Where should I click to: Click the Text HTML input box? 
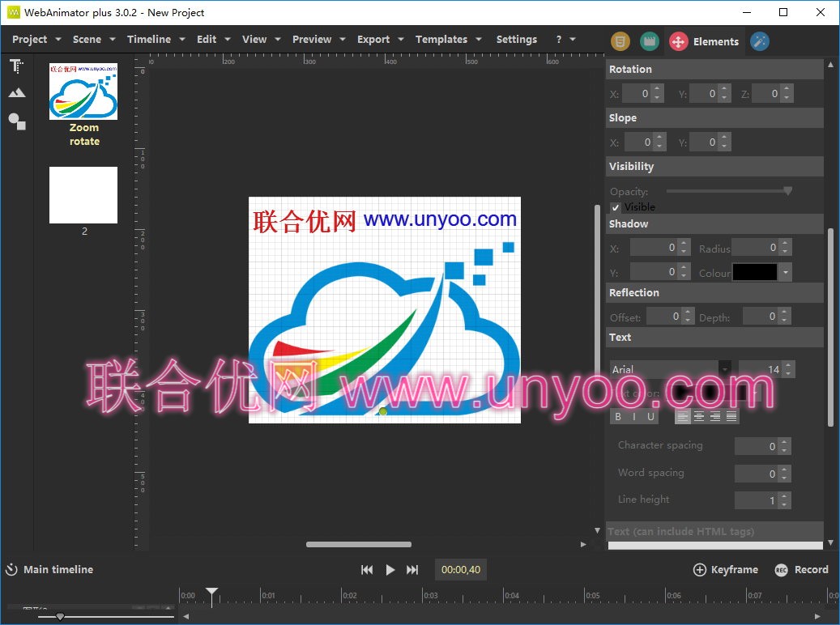click(x=715, y=545)
